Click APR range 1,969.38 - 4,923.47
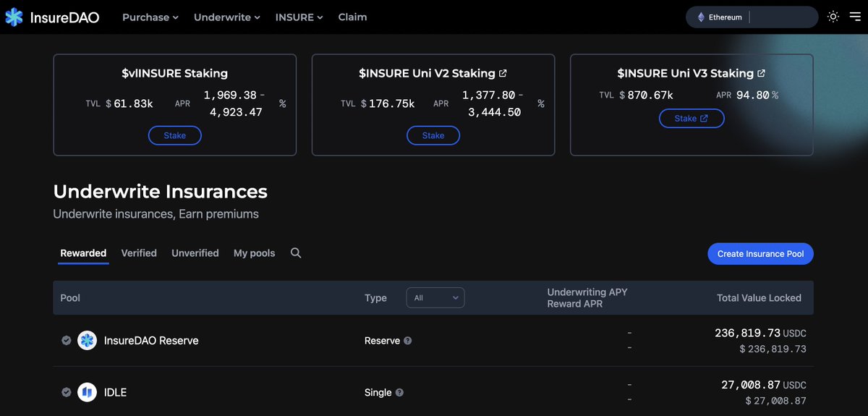This screenshot has width=868, height=416. point(234,103)
